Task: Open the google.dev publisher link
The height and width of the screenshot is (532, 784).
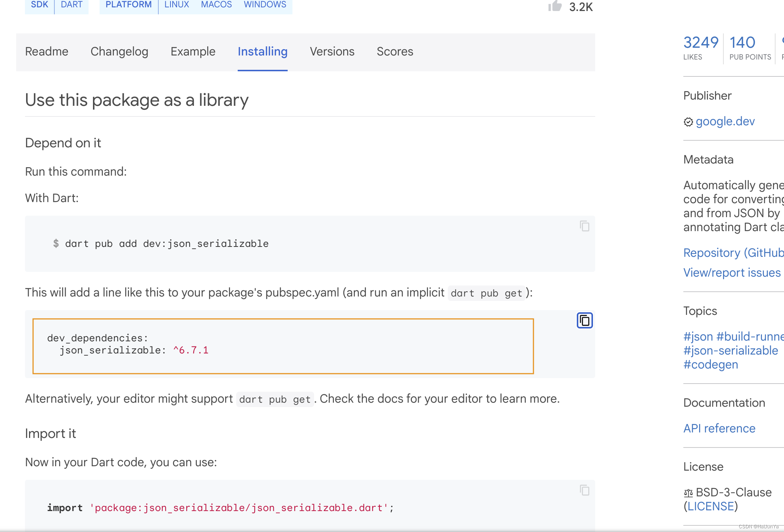Action: point(725,122)
